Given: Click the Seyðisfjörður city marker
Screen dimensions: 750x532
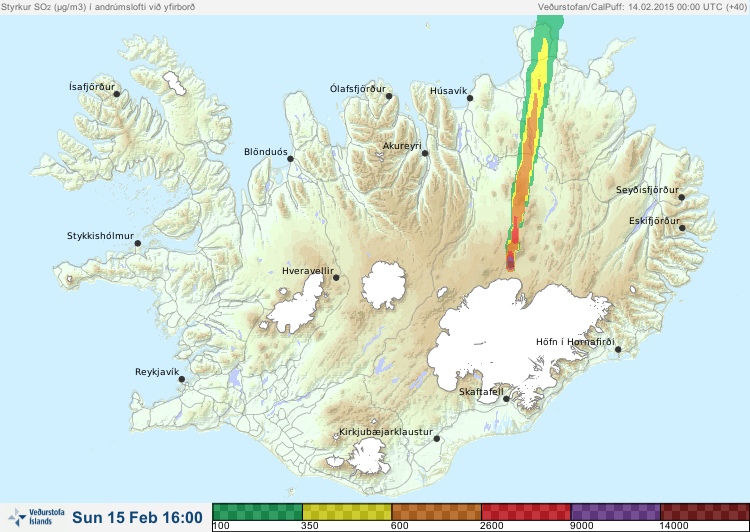Looking at the screenshot, I should [682, 197].
